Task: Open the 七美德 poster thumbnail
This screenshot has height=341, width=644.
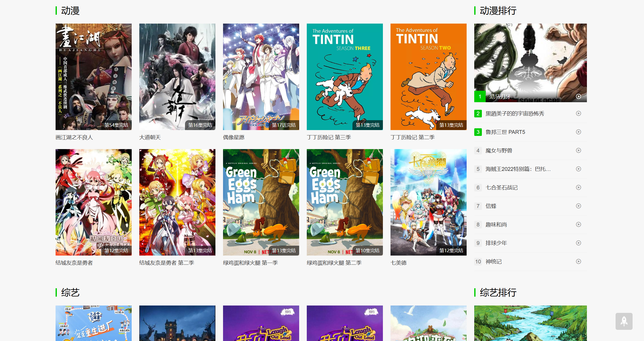Action: (428, 202)
